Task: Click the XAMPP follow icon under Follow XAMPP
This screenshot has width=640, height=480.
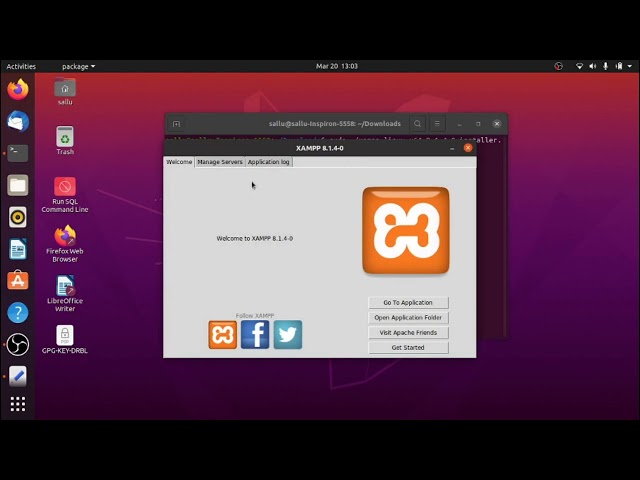Action: click(222, 335)
